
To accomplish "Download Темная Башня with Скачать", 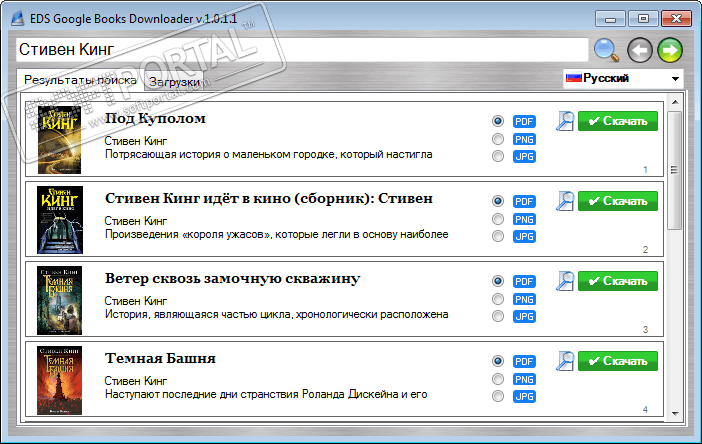I will [x=618, y=361].
